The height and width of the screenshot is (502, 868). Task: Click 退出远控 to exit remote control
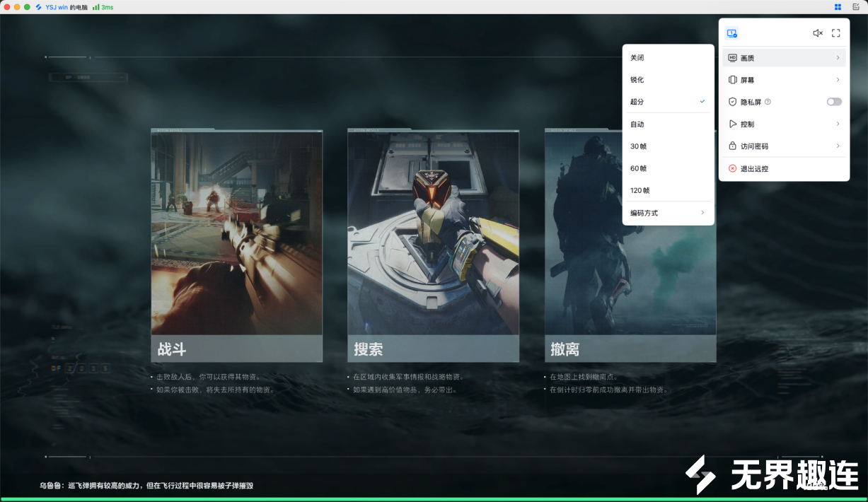[x=754, y=169]
